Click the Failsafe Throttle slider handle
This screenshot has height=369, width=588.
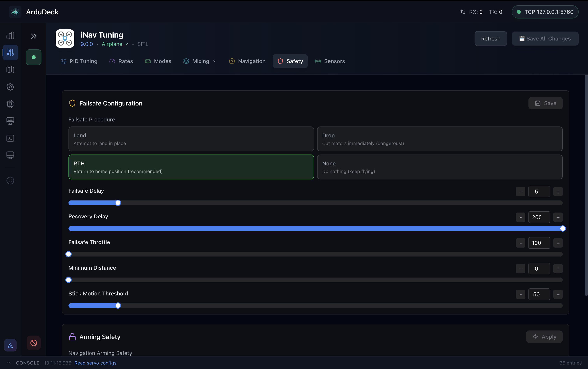point(68,254)
